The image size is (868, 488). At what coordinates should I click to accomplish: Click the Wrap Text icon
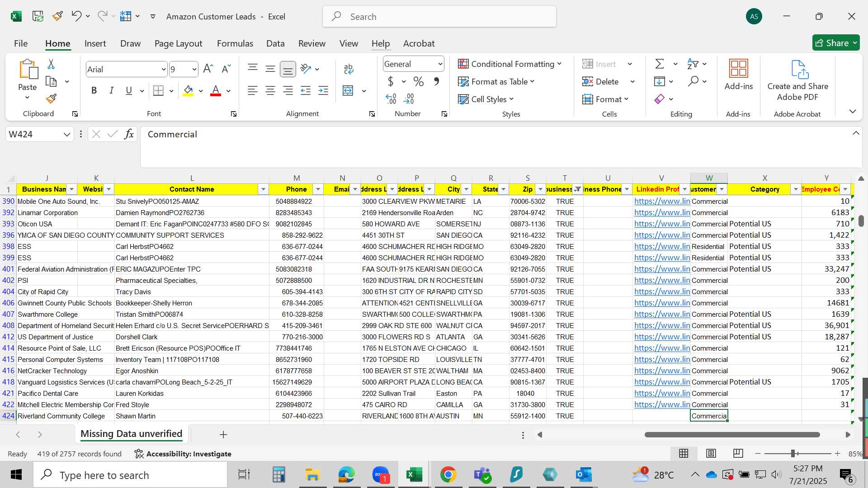(349, 69)
